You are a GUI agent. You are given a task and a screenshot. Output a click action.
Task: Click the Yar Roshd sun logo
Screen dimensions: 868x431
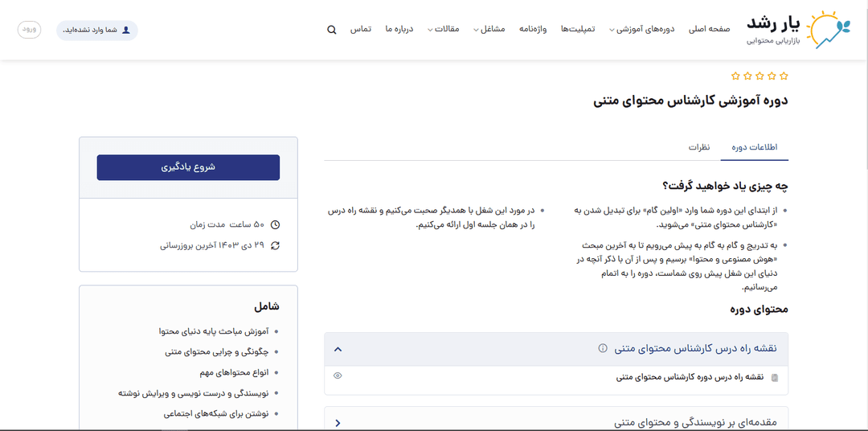click(828, 30)
